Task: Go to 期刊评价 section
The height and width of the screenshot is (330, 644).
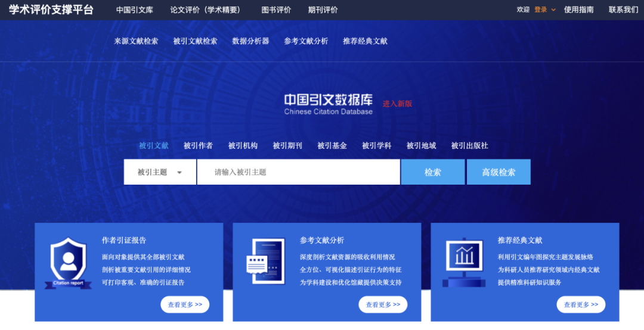Action: tap(323, 10)
